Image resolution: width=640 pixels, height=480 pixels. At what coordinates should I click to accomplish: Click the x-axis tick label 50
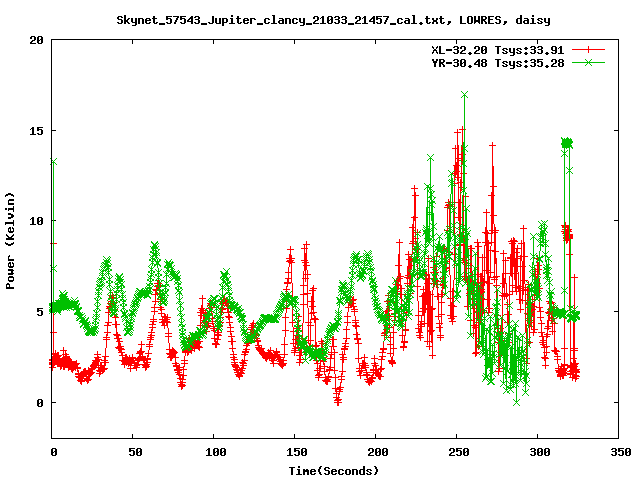[x=135, y=452]
